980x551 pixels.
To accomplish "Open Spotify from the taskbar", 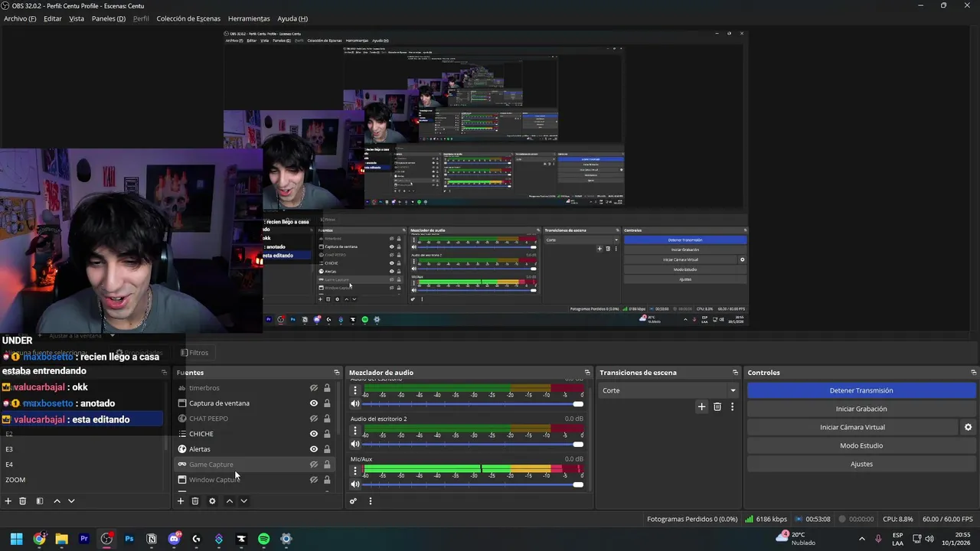I will pyautogui.click(x=263, y=539).
